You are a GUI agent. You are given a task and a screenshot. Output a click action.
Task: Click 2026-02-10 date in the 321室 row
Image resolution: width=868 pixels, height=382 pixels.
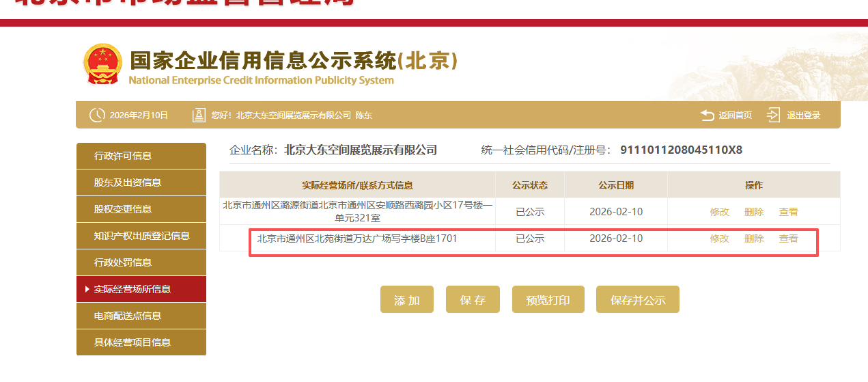(616, 212)
